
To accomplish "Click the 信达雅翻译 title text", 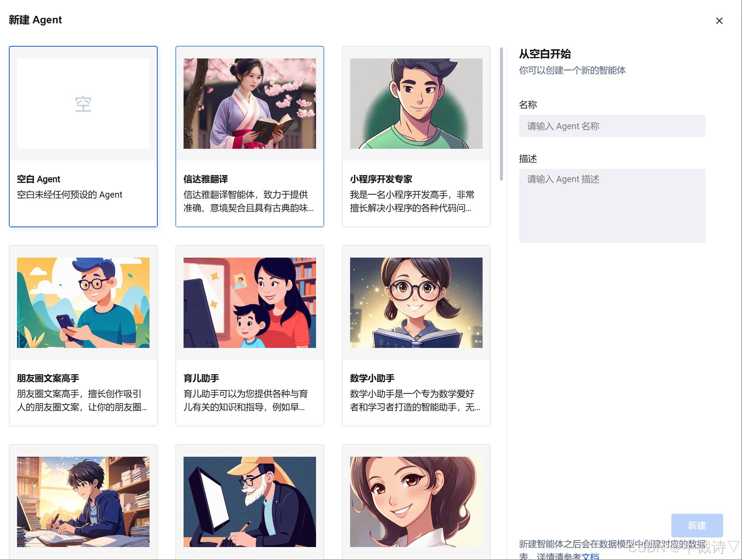I will click(206, 179).
